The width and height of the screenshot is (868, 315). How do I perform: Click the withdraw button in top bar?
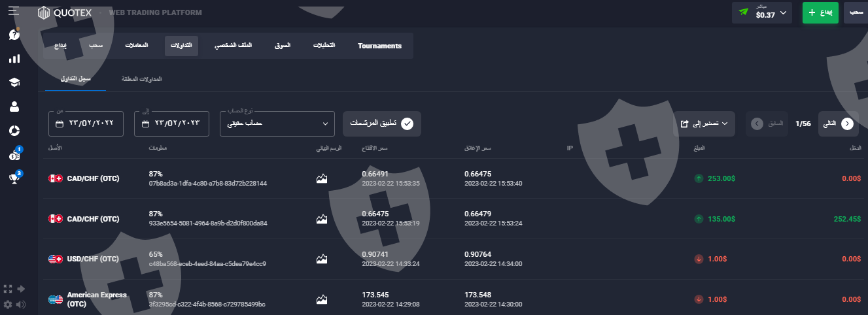click(856, 12)
